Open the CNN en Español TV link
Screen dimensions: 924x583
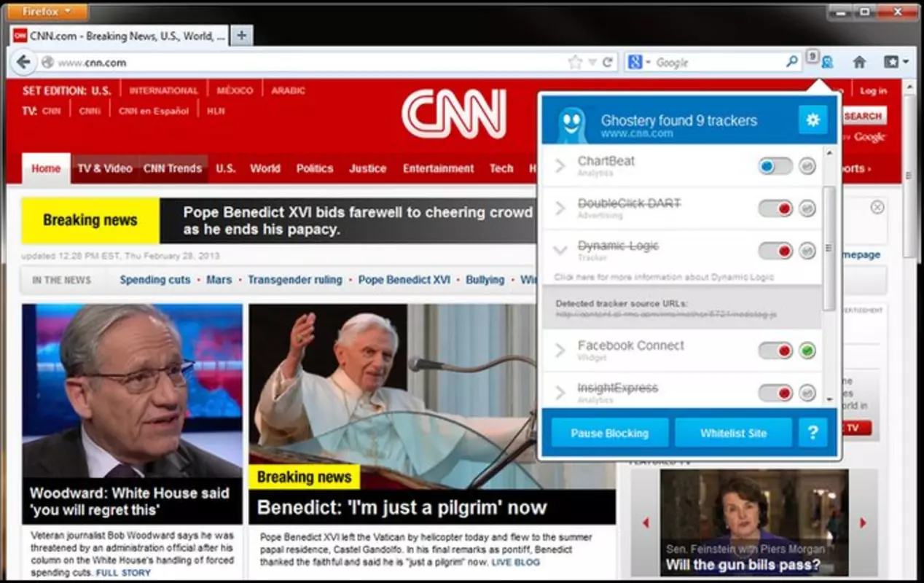tap(154, 111)
